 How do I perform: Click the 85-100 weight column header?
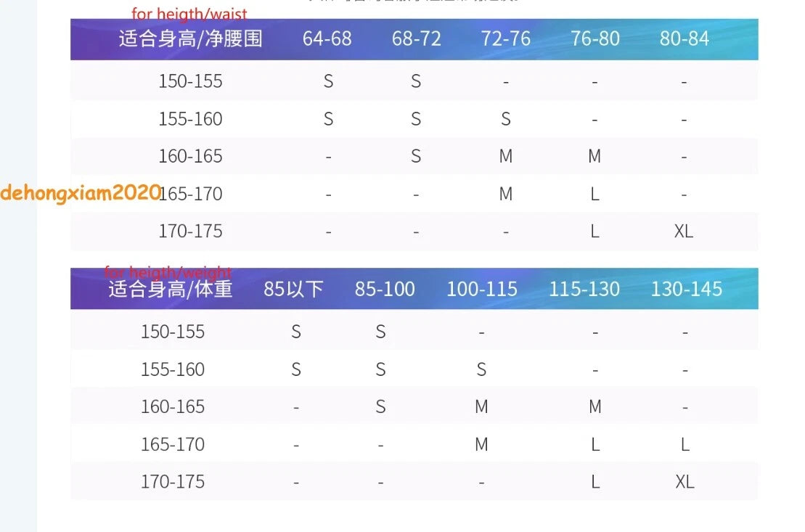(x=385, y=289)
